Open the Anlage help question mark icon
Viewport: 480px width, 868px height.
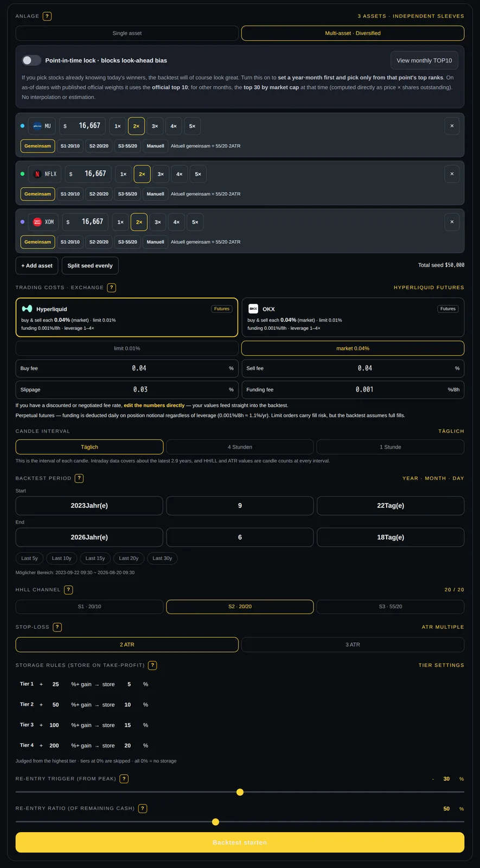pyautogui.click(x=47, y=16)
